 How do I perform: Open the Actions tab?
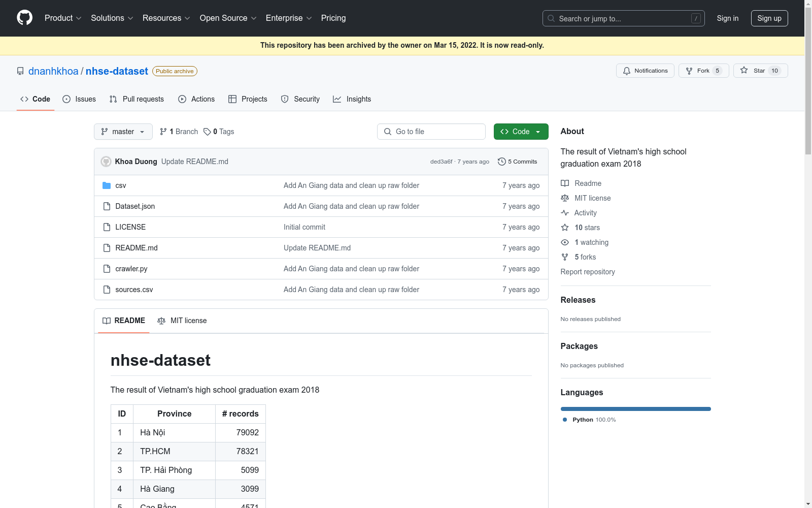pos(196,99)
